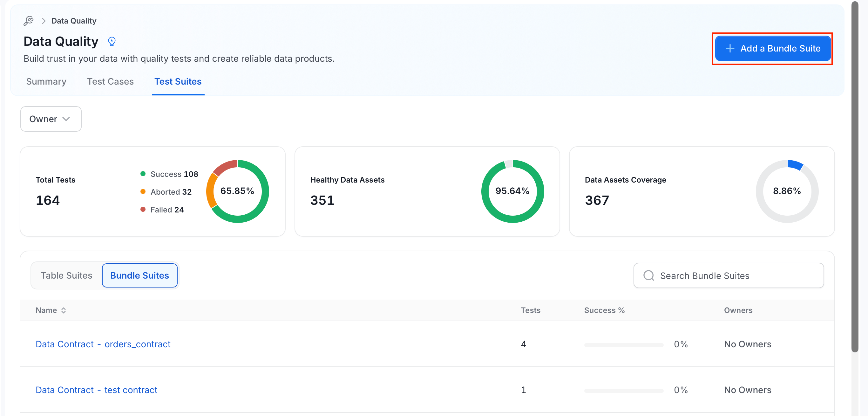
Task: Click the Data Assets Coverage 8.86% donut
Action: (787, 191)
